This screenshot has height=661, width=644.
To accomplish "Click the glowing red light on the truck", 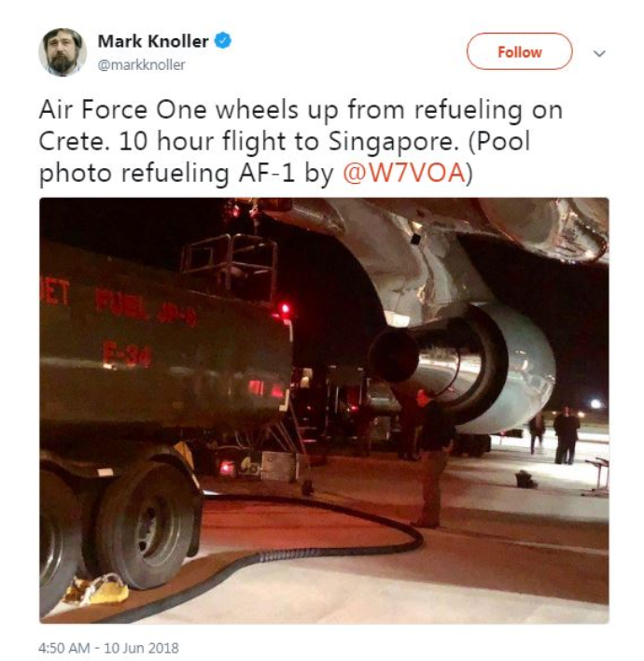I will point(285,308).
